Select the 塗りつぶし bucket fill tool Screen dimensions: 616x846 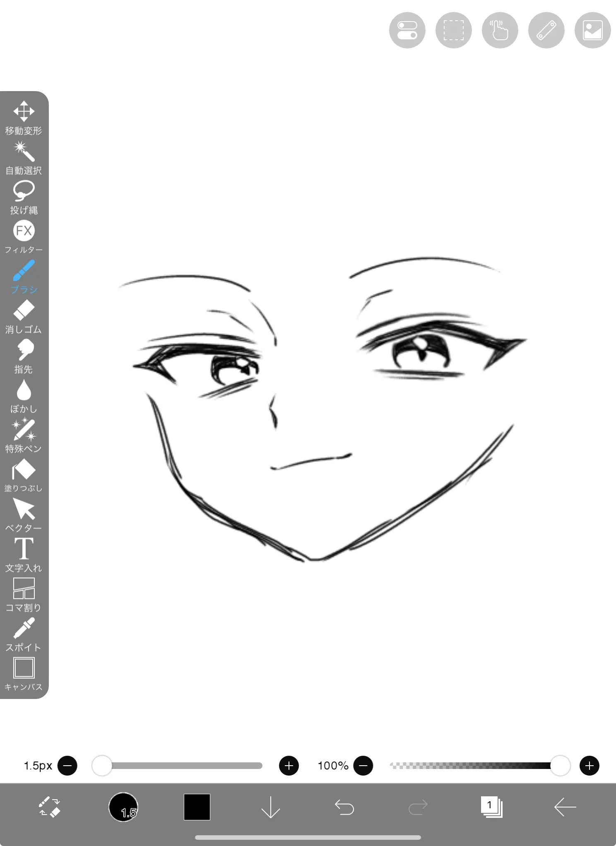[x=24, y=476]
